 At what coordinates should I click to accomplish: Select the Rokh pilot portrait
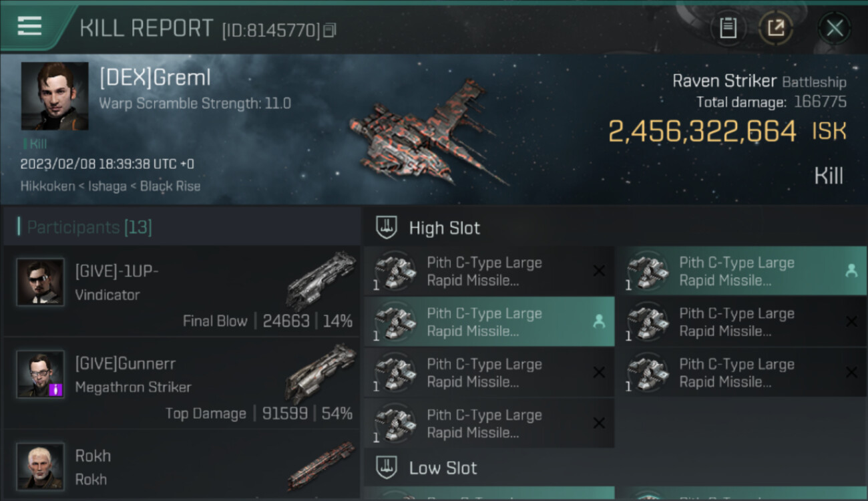(x=41, y=466)
